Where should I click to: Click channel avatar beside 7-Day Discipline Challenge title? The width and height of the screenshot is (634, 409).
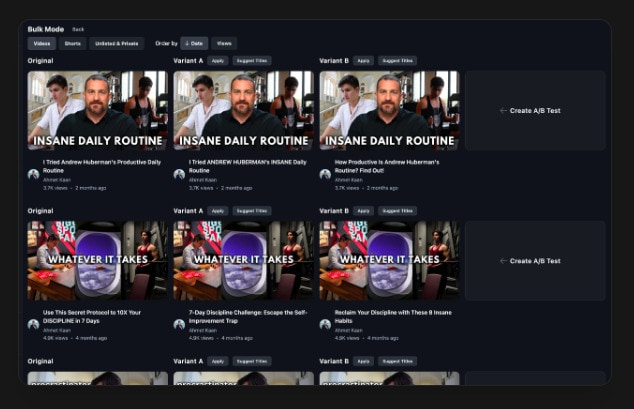pyautogui.click(x=179, y=324)
